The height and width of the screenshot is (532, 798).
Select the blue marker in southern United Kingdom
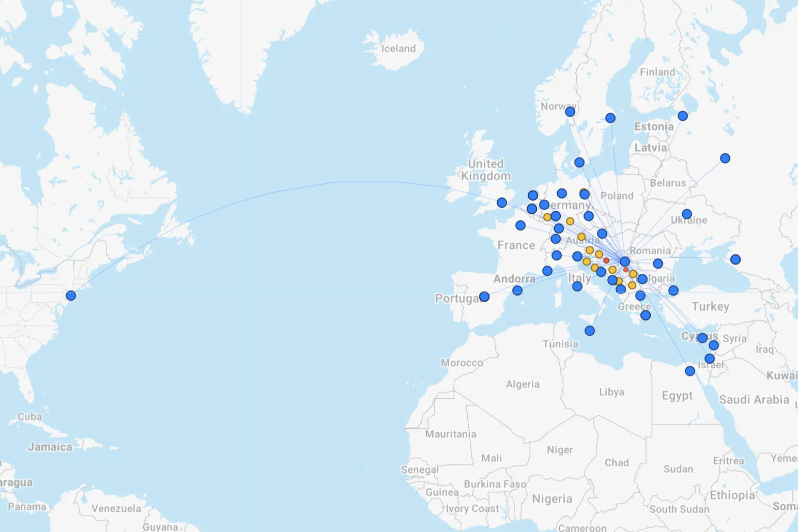502,202
